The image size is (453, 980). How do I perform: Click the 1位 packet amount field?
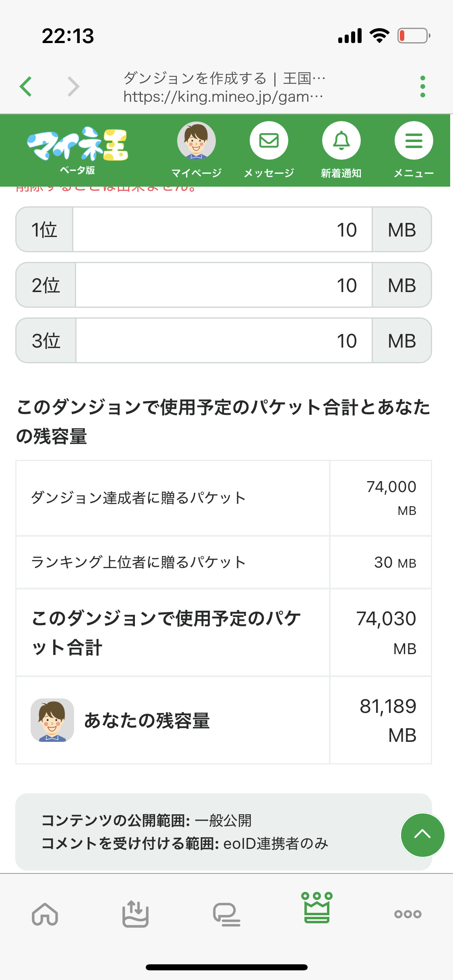pos(222,230)
